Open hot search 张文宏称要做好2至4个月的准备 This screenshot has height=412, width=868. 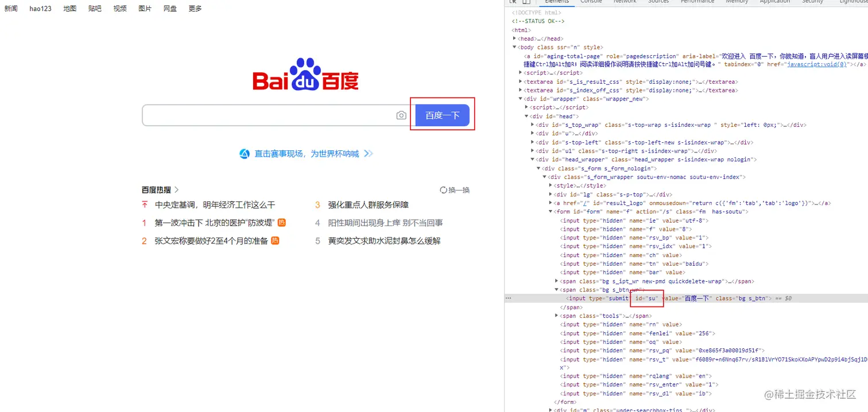211,240
